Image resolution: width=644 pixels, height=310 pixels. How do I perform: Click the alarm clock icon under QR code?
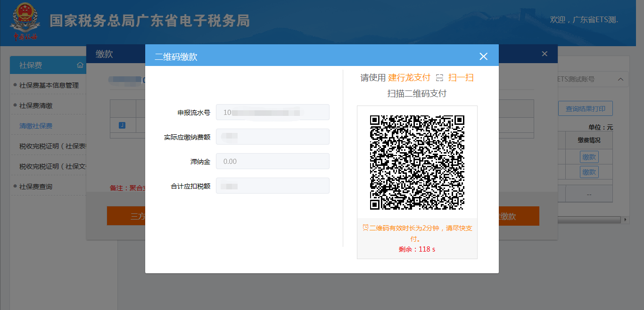tap(365, 228)
